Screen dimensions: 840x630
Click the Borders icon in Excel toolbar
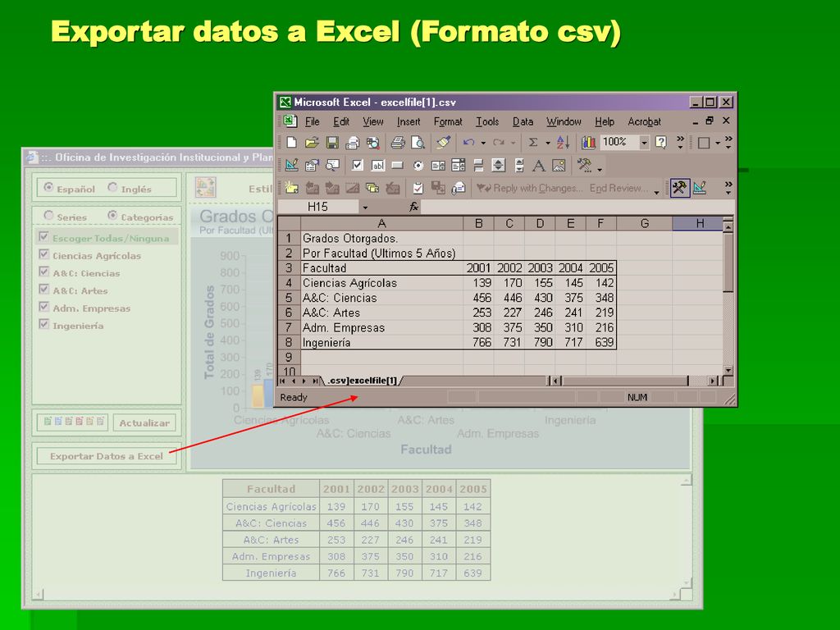pos(704,143)
